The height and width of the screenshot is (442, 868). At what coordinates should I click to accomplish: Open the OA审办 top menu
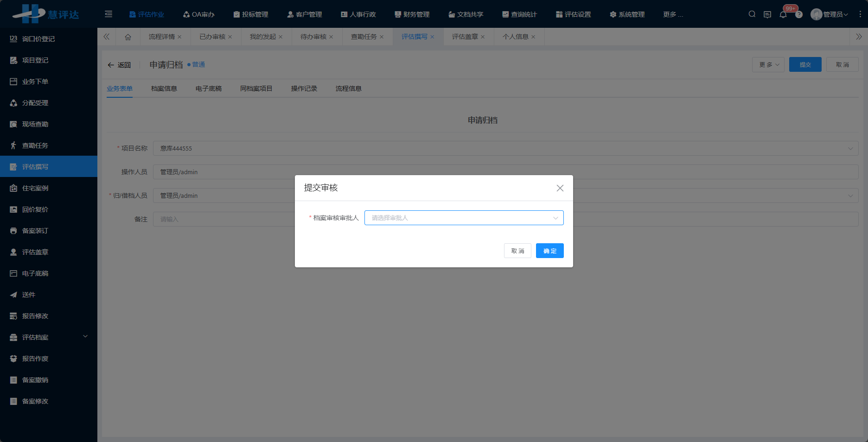[x=199, y=14]
